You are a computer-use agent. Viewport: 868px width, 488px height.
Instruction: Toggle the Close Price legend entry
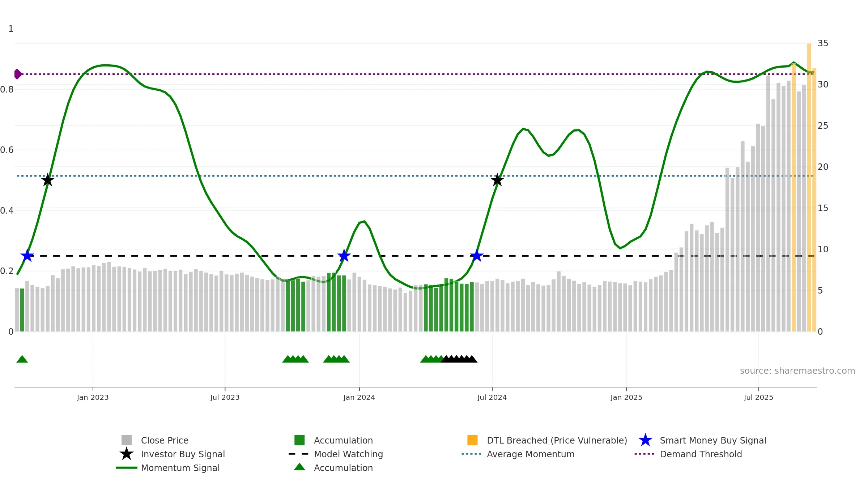(155, 440)
